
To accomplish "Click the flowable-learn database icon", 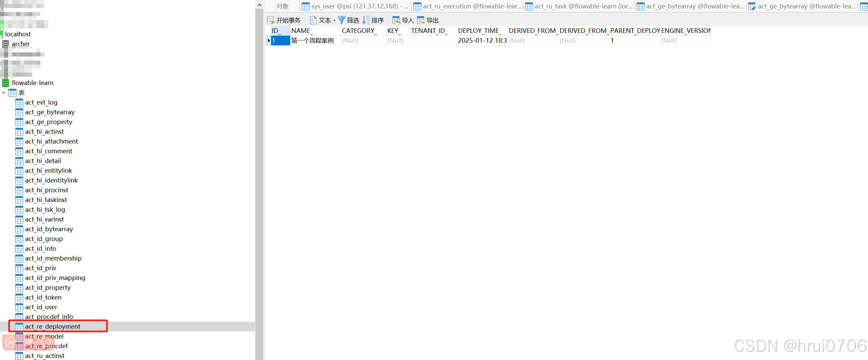I will point(5,82).
